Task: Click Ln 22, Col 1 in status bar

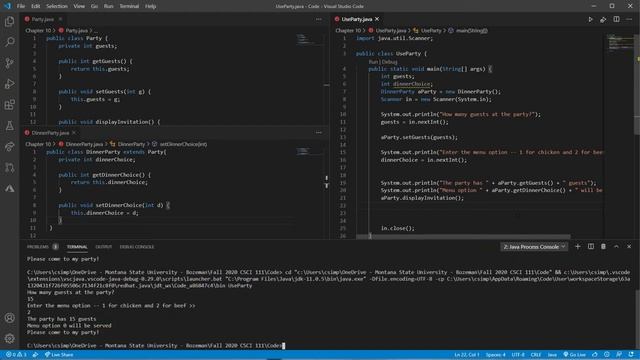Action: 467,355
